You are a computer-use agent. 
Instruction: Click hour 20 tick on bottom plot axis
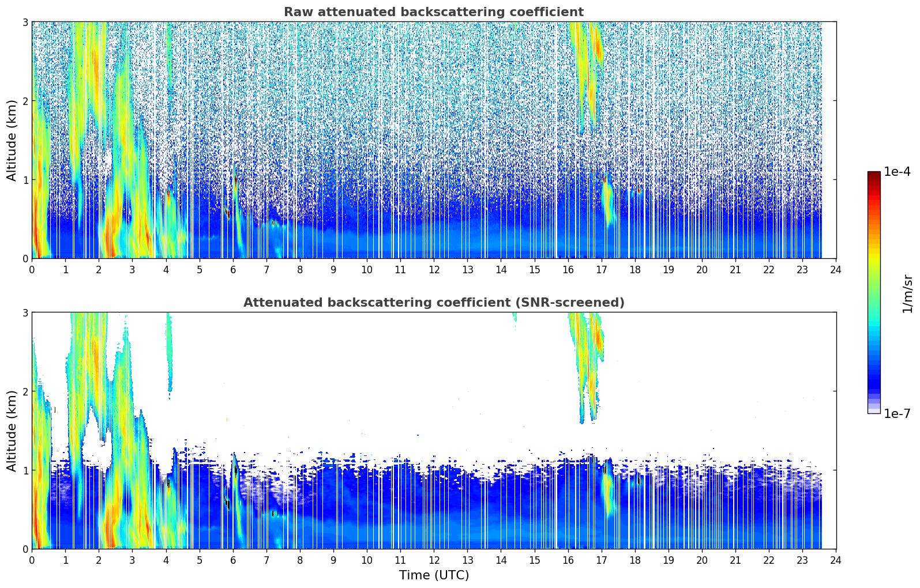click(x=702, y=560)
